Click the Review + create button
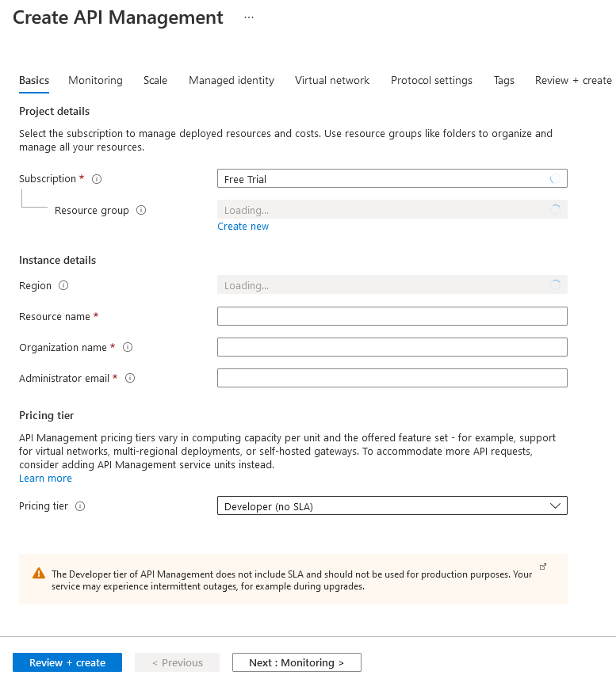Image resolution: width=616 pixels, height=679 pixels. point(67,662)
